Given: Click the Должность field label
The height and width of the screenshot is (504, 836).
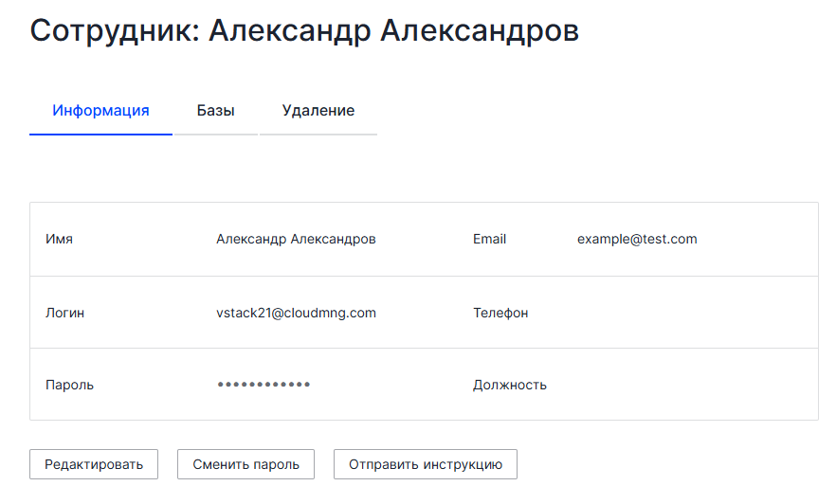Looking at the screenshot, I should (510, 385).
